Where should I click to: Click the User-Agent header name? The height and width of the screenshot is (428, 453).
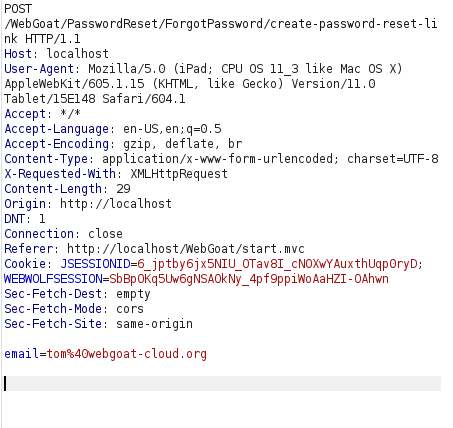(x=39, y=69)
